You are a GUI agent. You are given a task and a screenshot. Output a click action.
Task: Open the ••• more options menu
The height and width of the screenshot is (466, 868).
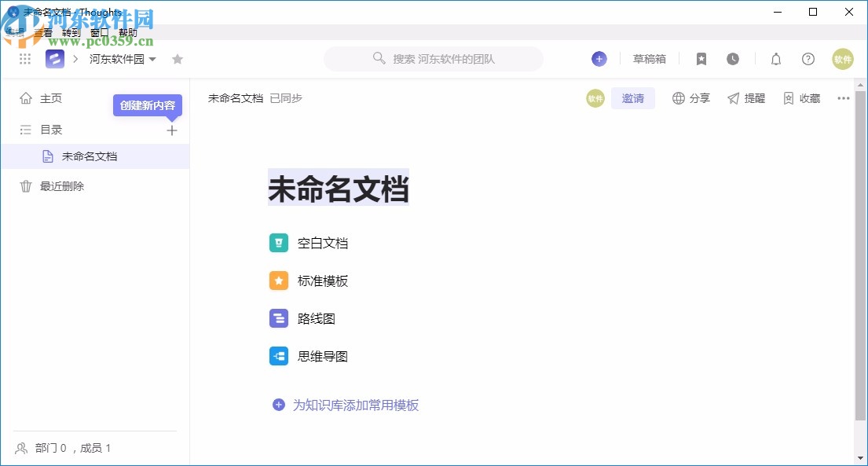click(844, 97)
